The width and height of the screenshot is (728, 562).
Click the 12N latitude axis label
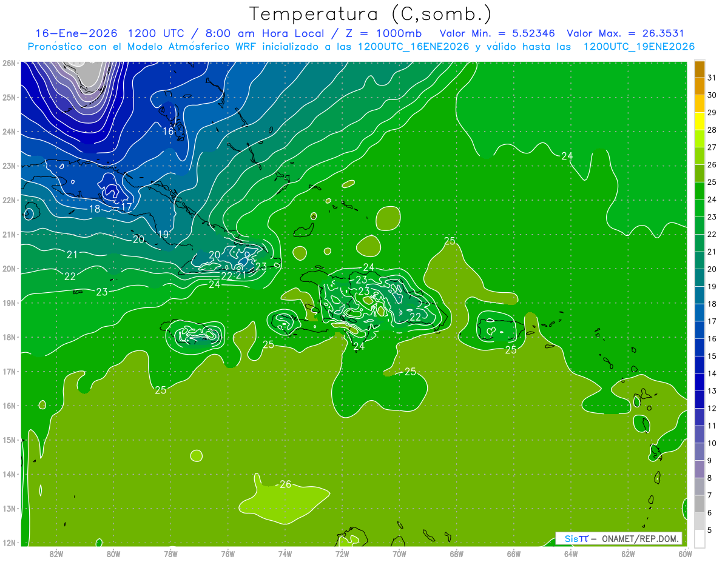click(8, 543)
